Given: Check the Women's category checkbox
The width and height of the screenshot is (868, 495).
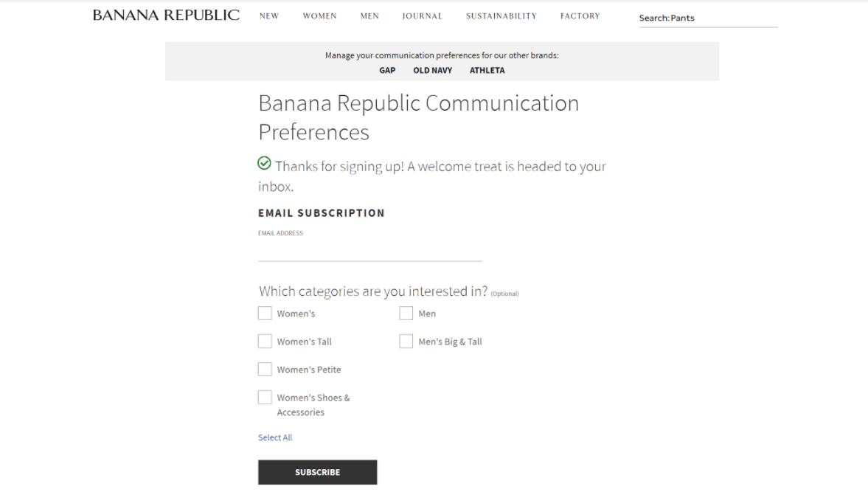Looking at the screenshot, I should [x=265, y=314].
